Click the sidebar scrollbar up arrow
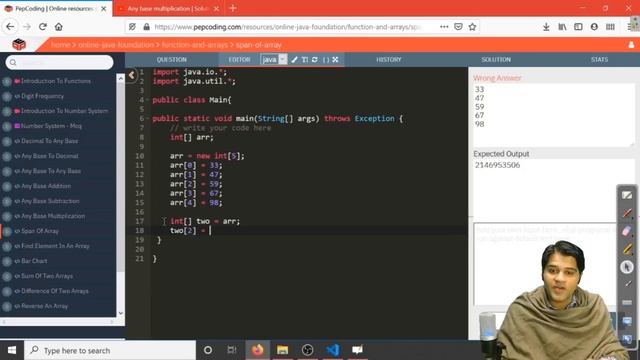Screen dimensions: 640x360 click(x=121, y=79)
